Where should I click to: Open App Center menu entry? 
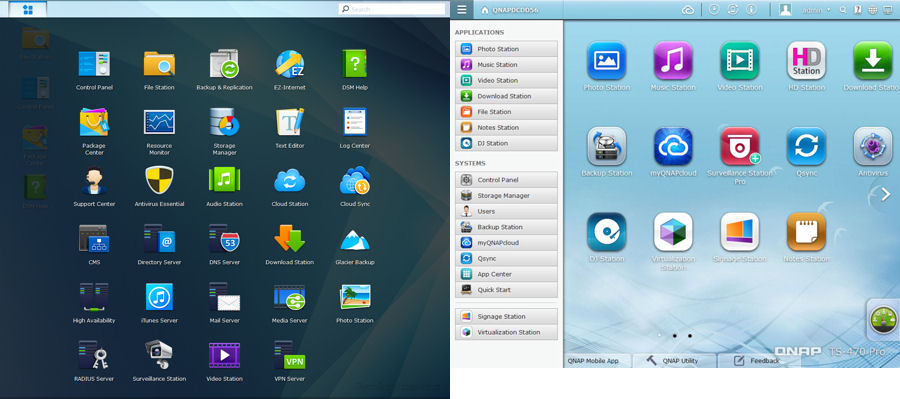(x=506, y=274)
